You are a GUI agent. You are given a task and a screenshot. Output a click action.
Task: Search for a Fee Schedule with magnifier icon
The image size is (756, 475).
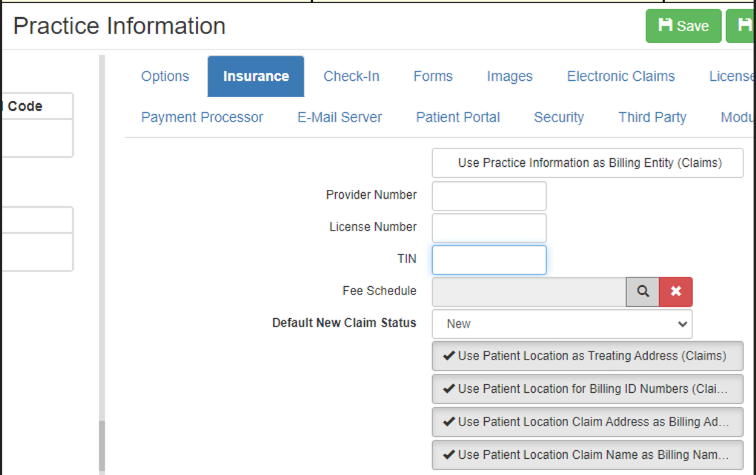(x=643, y=292)
